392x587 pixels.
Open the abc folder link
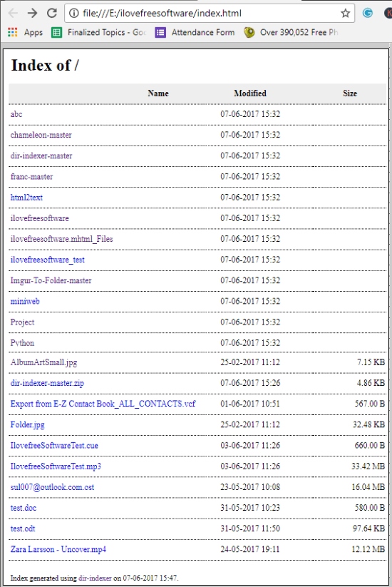point(16,114)
